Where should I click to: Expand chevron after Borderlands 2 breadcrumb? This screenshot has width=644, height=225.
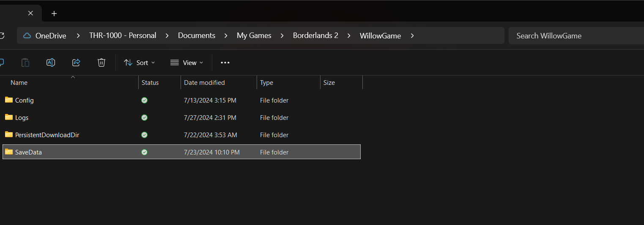[349, 36]
